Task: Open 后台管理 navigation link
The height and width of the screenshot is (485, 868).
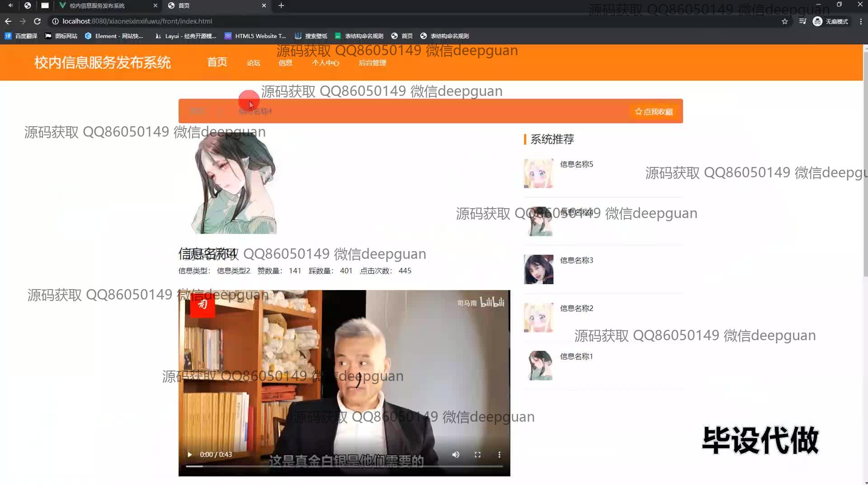Action: [372, 63]
